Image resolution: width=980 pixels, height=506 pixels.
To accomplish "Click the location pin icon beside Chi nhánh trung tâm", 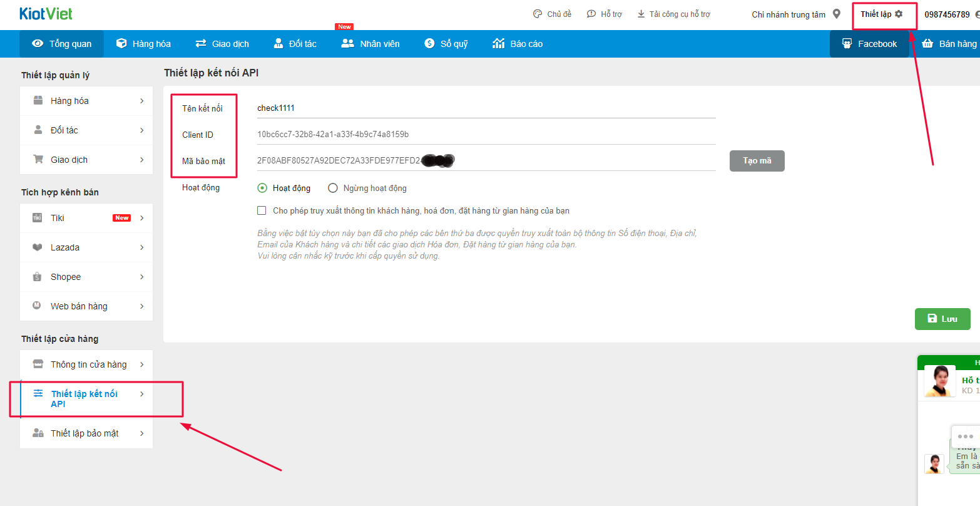I will pos(836,14).
